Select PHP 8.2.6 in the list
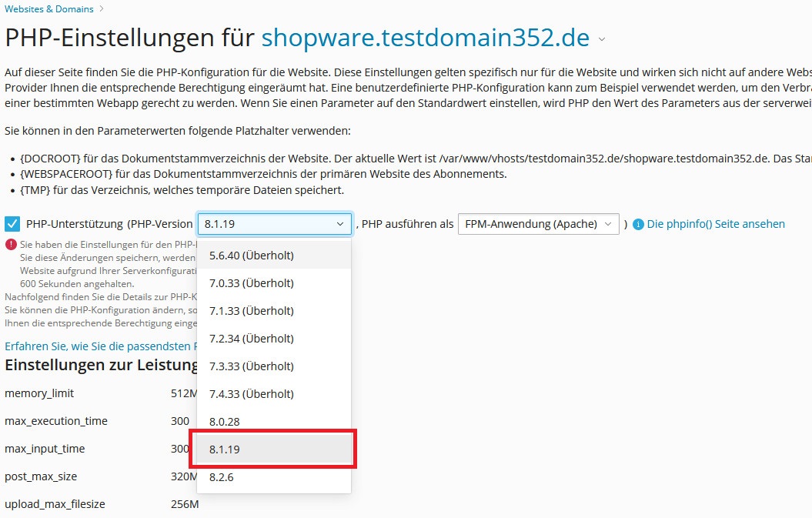 (x=274, y=477)
